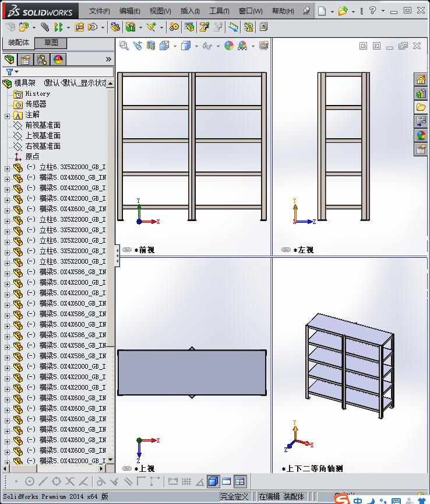Click the Zoom to Fit magnifier
The height and width of the screenshot is (504, 430).
124,45
